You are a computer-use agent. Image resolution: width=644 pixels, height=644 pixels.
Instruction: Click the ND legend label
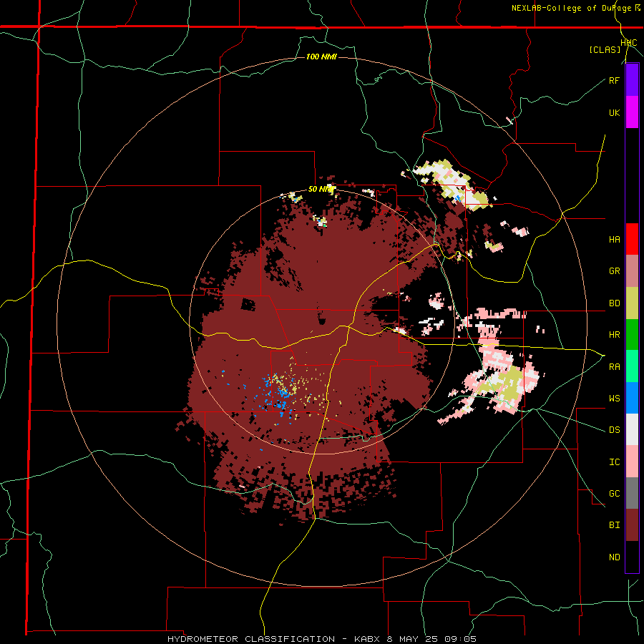tap(614, 557)
